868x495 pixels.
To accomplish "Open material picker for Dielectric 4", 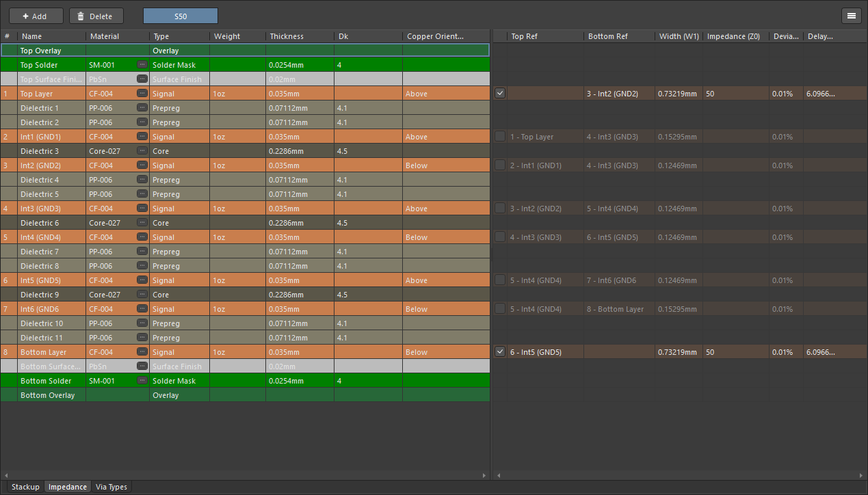I will [142, 180].
